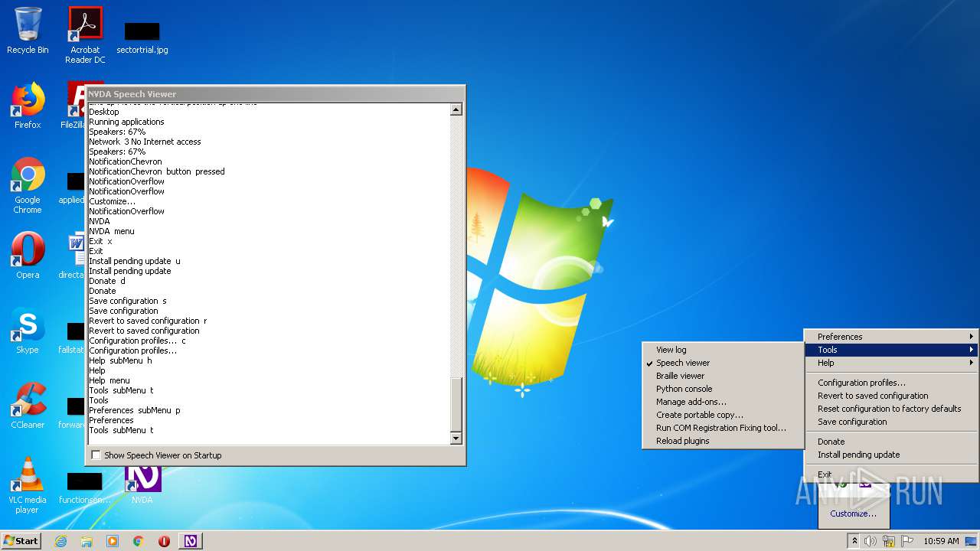Open the speaker volume tray icon

871,541
